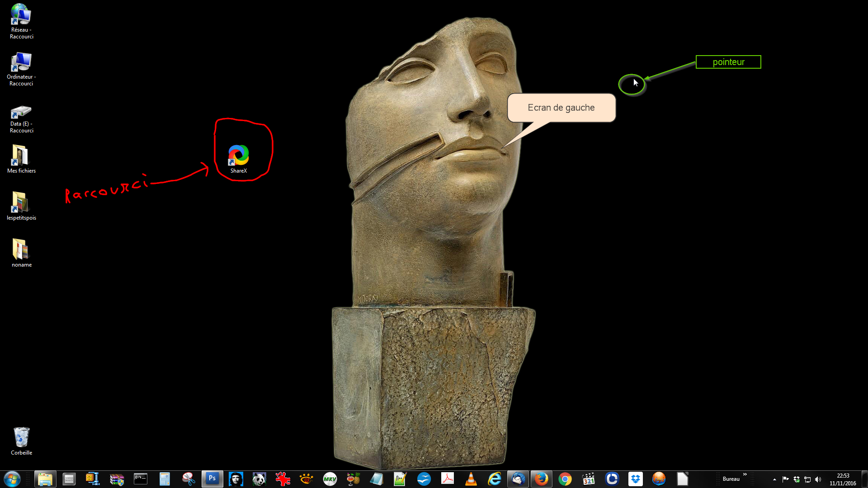The width and height of the screenshot is (868, 488).
Task: Click the Windows Start button
Action: click(12, 479)
